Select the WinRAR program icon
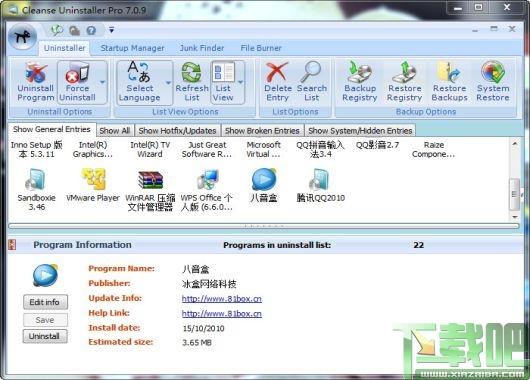The image size is (530, 380). coord(150,180)
